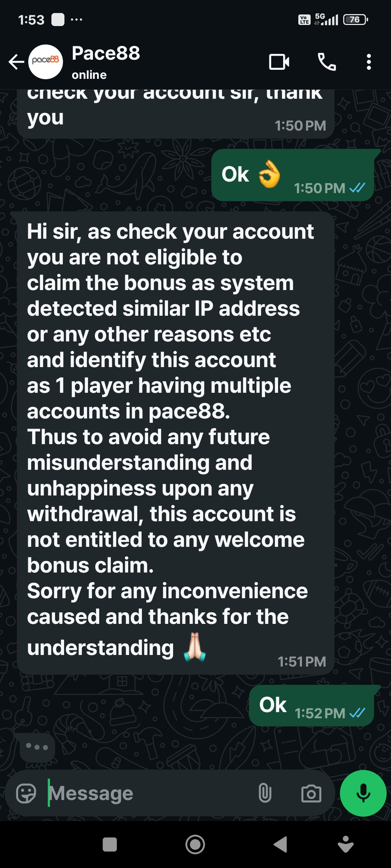Start a voice call with Pace88
Viewport: 391px width, 868px height.
click(x=327, y=62)
